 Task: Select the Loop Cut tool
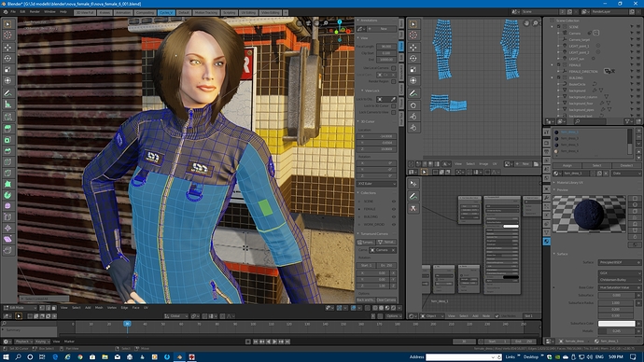tap(7, 162)
